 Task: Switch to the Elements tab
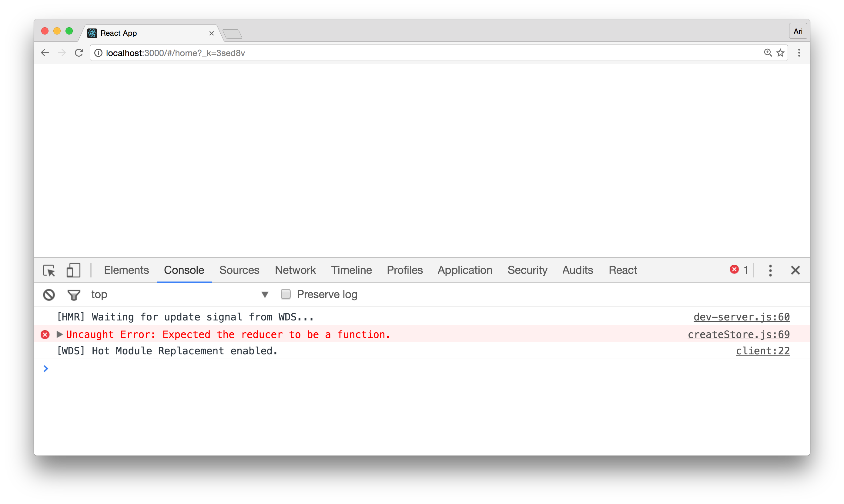click(126, 270)
